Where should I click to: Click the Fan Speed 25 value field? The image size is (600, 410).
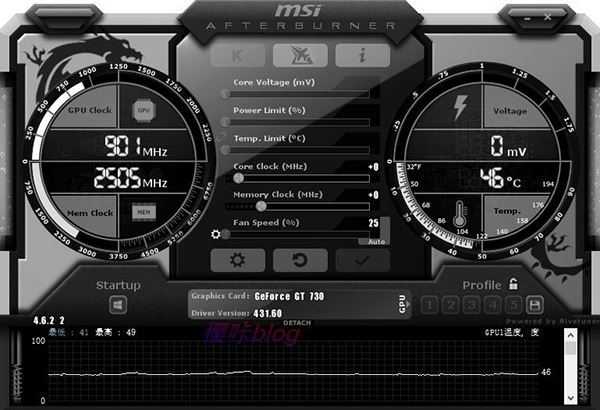pyautogui.click(x=373, y=223)
